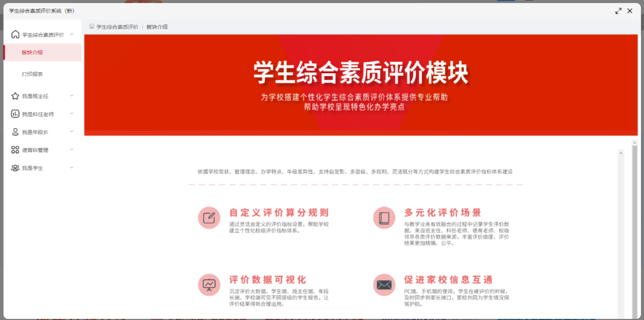Click the home icon in the breadcrumb

[x=92, y=27]
